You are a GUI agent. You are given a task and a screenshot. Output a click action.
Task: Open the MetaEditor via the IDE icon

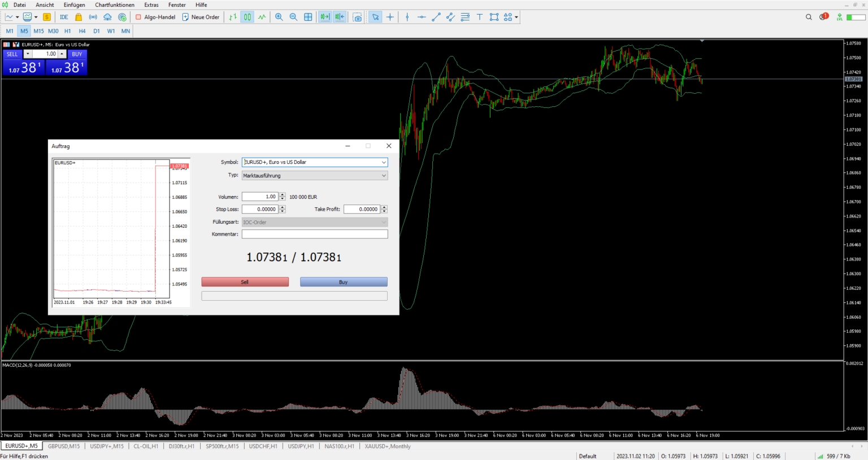coord(64,17)
